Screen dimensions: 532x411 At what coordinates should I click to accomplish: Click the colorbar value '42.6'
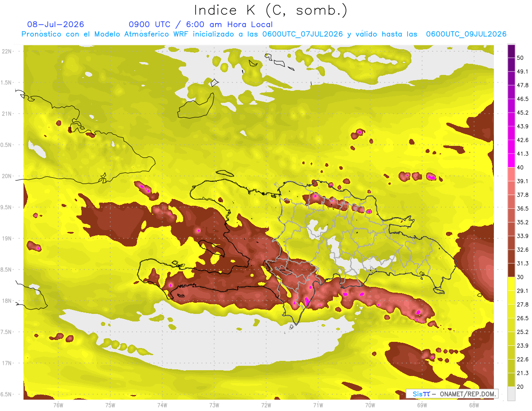522,140
